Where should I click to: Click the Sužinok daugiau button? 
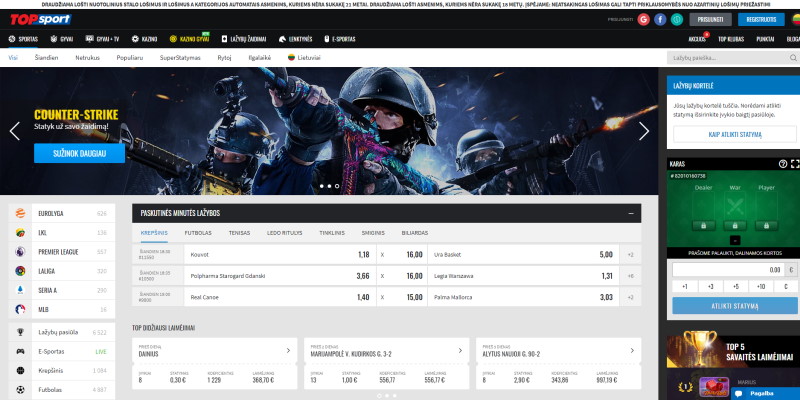(x=79, y=153)
